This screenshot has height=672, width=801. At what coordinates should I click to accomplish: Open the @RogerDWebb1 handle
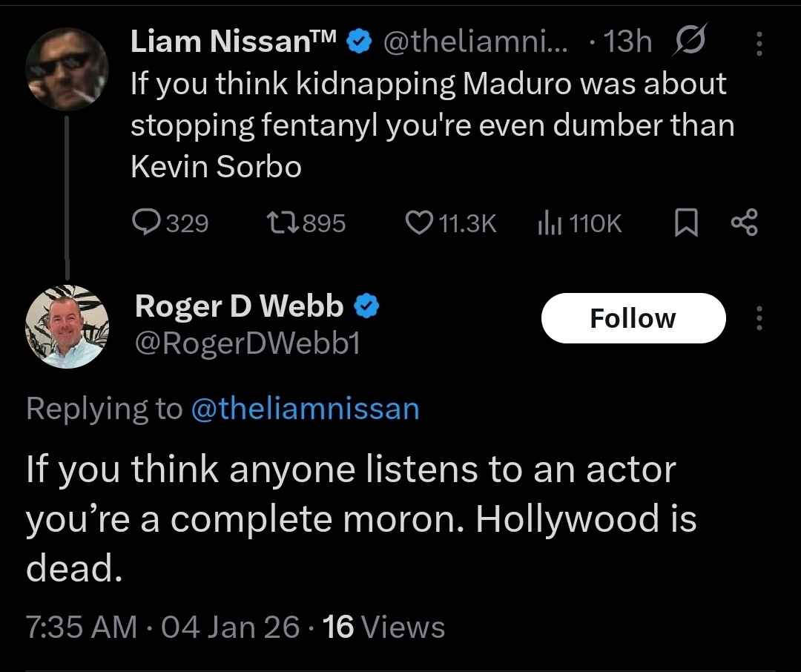click(247, 343)
